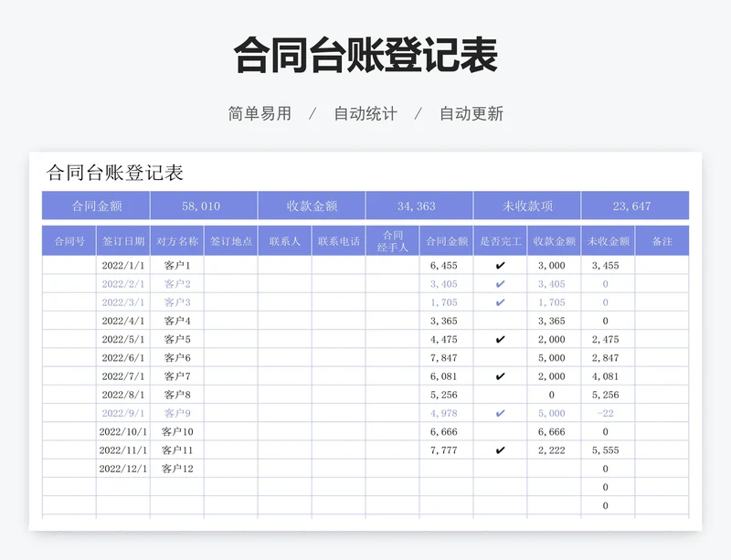731x560 pixels.
Task: Click outstanding amount 2,475
Action: coord(606,340)
